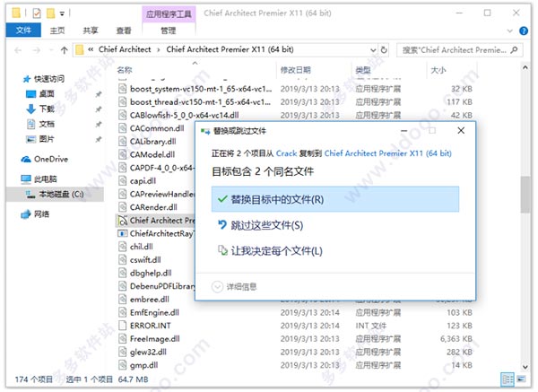Open address bar history dropdown
This screenshot has height=392, width=538.
[x=373, y=50]
